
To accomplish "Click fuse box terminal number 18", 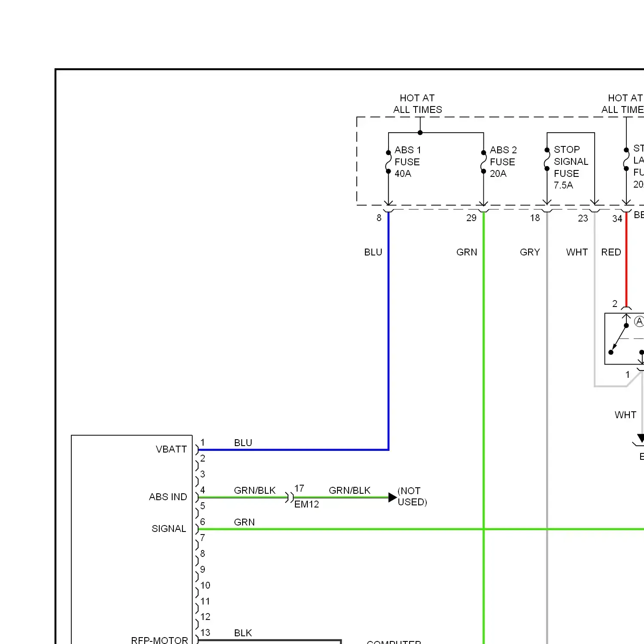I will point(535,218).
